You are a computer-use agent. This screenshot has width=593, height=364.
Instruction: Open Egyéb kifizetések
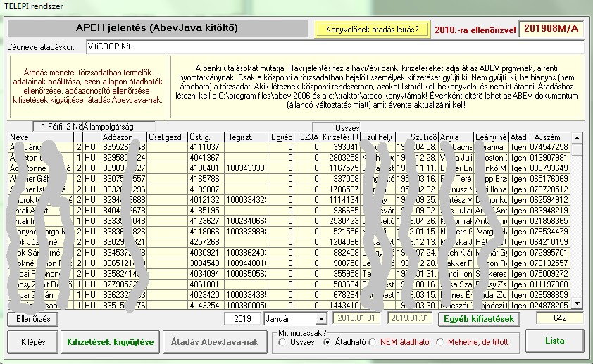pyautogui.click(x=479, y=319)
